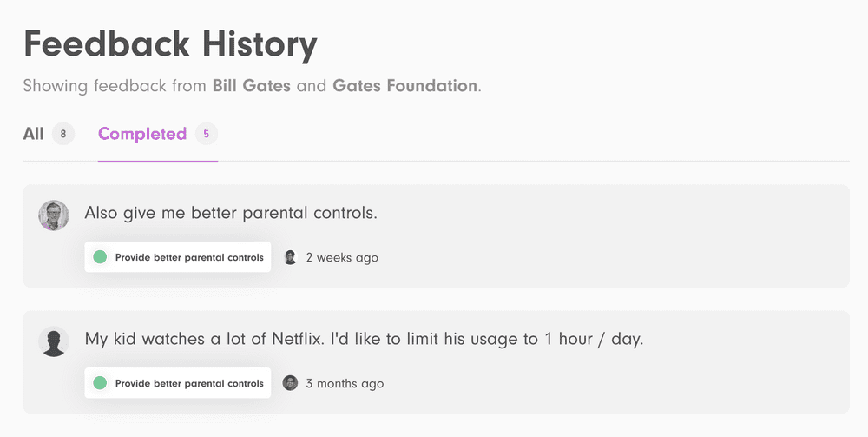The width and height of the screenshot is (868, 437).
Task: Click the silhouette avatar on Netflix feedback
Action: pos(54,341)
